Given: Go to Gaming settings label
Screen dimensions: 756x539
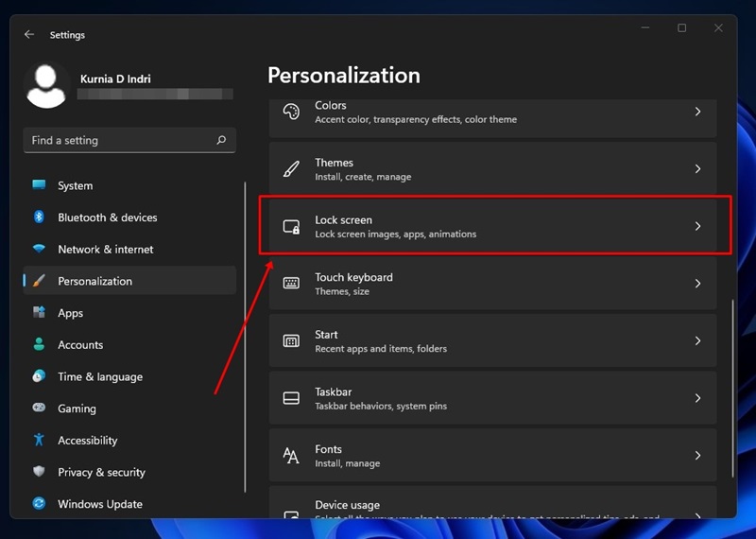Looking at the screenshot, I should coord(77,409).
